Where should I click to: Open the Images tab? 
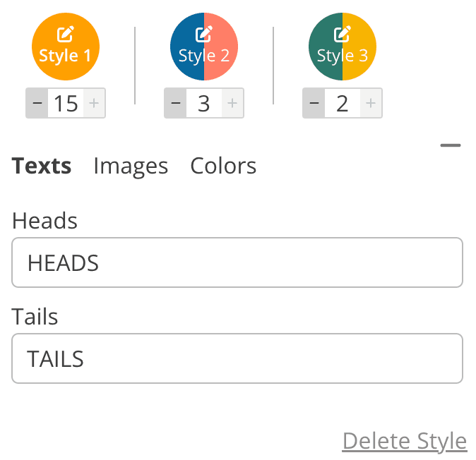131,166
